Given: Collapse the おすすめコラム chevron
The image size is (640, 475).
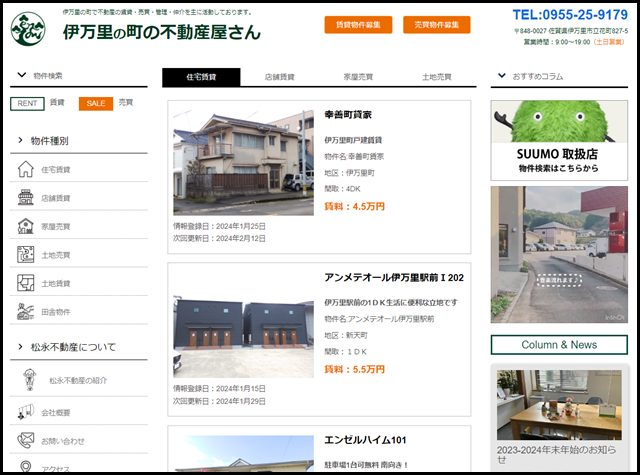Looking at the screenshot, I should click(502, 75).
